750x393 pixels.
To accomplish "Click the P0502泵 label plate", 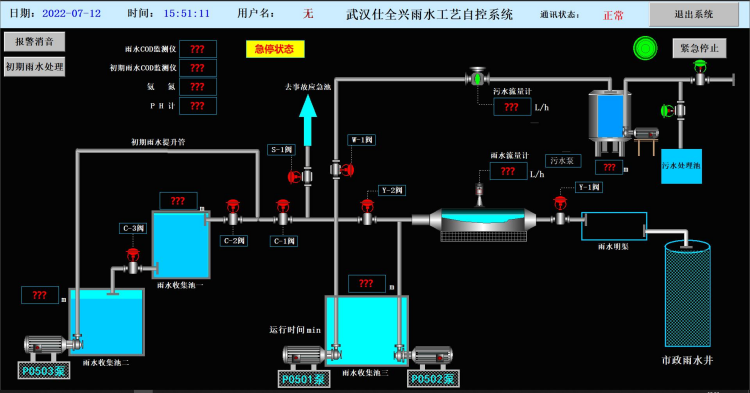I will pyautogui.click(x=433, y=379).
